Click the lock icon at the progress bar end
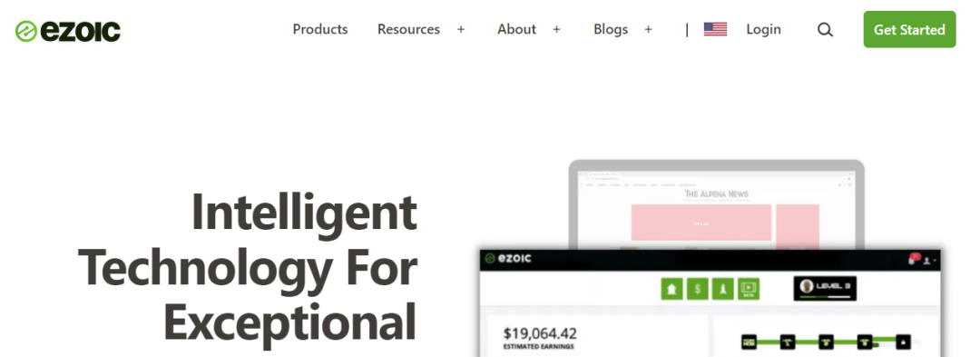 (x=903, y=342)
